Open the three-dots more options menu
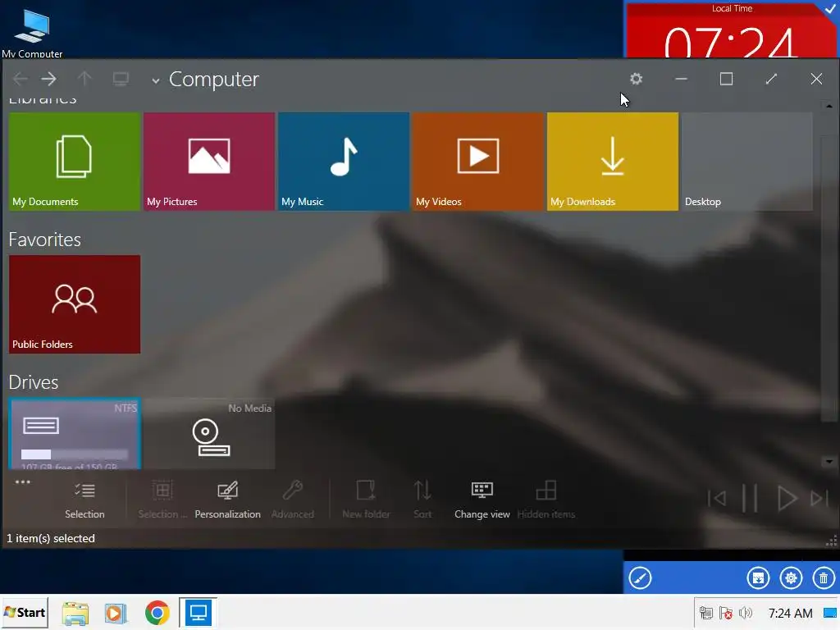 (22, 482)
